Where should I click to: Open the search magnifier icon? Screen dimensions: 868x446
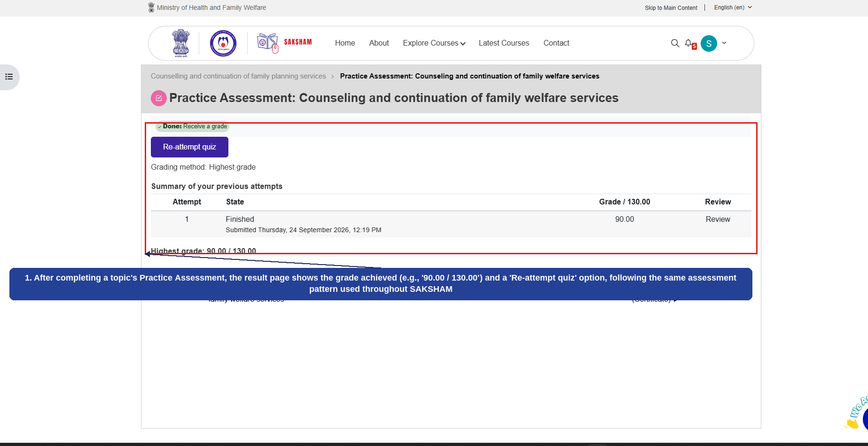[x=675, y=43]
